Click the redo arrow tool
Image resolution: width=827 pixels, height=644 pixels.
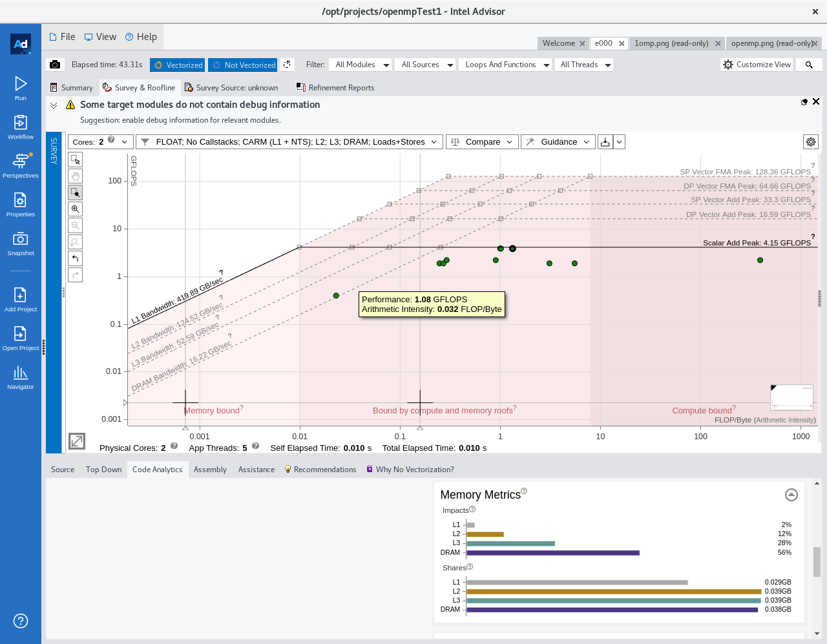(76, 275)
